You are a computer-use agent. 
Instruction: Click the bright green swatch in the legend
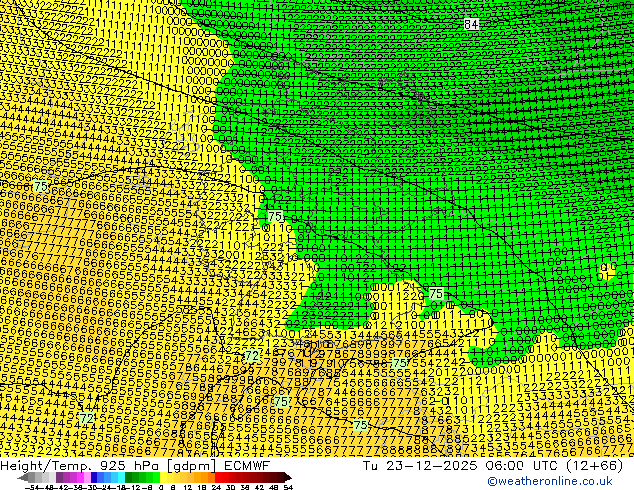(x=156, y=478)
